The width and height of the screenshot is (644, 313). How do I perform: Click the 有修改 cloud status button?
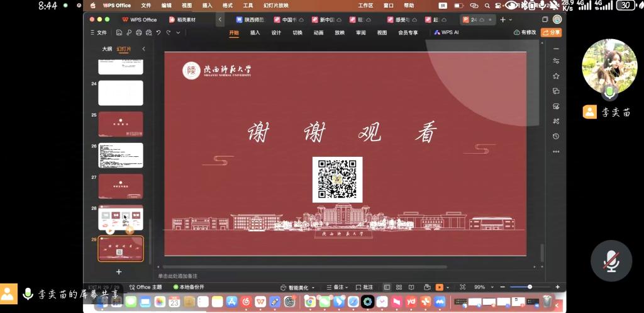(525, 33)
